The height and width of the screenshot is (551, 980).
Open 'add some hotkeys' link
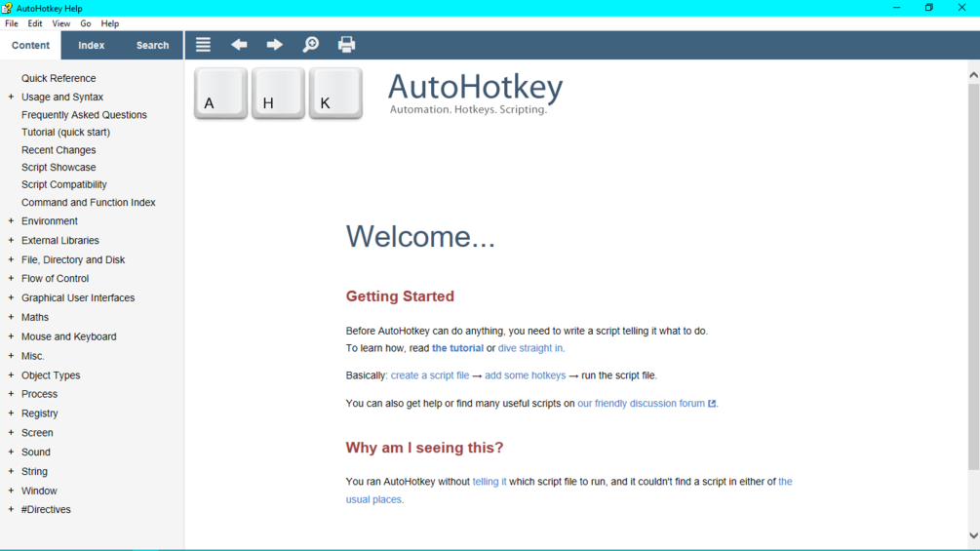coord(525,375)
